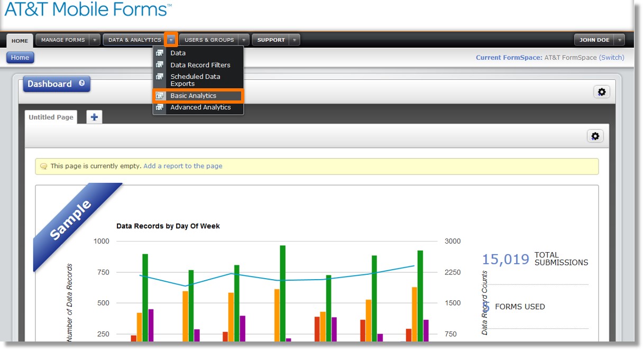644x351 pixels.
Task: Expand the Manage Forms dropdown arrow
Action: (95, 40)
